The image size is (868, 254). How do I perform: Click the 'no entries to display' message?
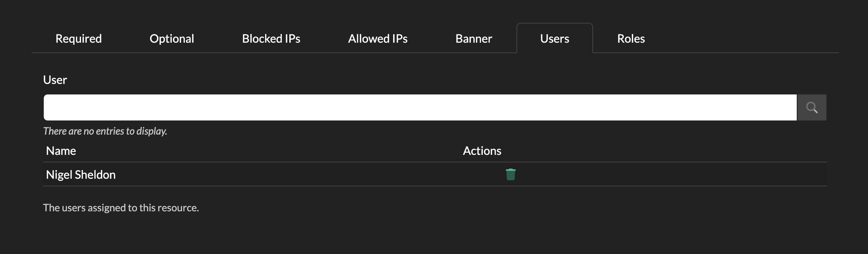pyautogui.click(x=105, y=131)
